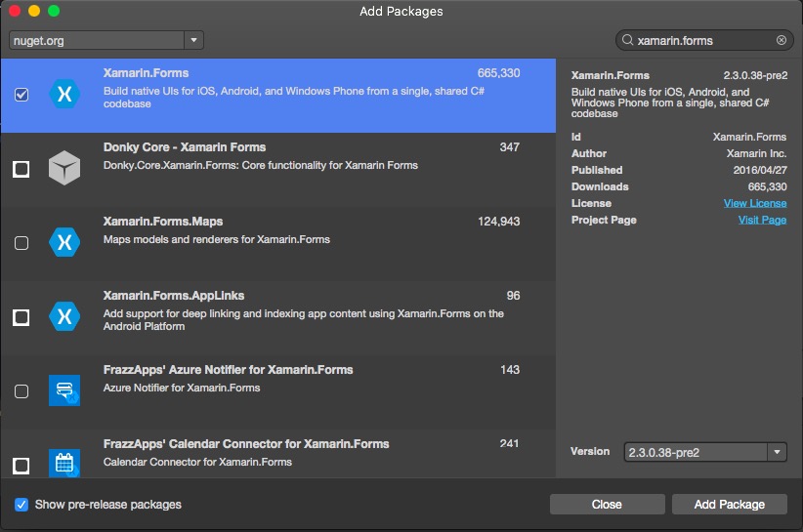Check the Donky Core - Xamarin Forms checkbox
This screenshot has width=803, height=532.
click(x=21, y=169)
